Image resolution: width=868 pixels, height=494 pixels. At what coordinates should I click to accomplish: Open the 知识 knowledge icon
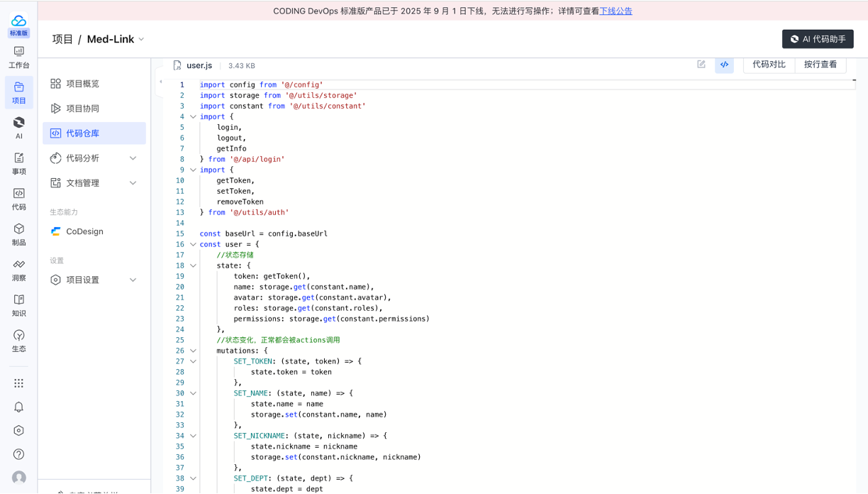[19, 305]
